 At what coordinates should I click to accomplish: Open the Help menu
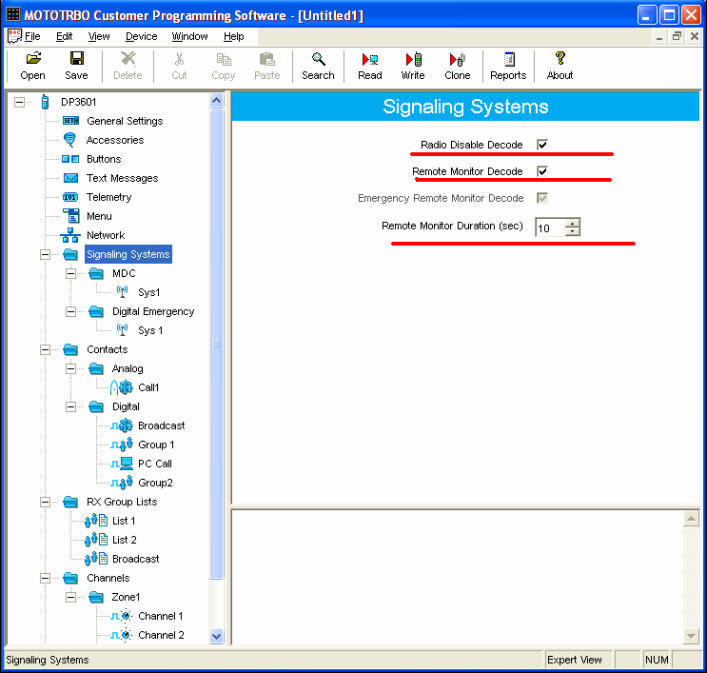[x=234, y=37]
